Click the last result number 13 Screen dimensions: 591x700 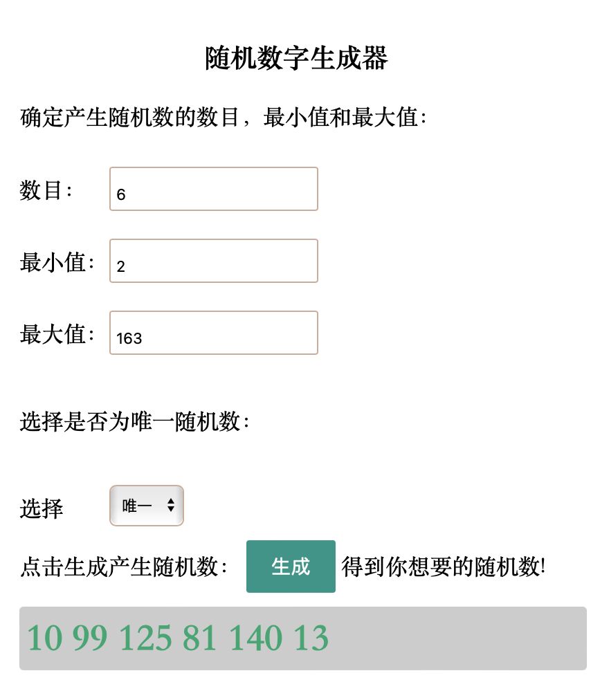pos(311,638)
